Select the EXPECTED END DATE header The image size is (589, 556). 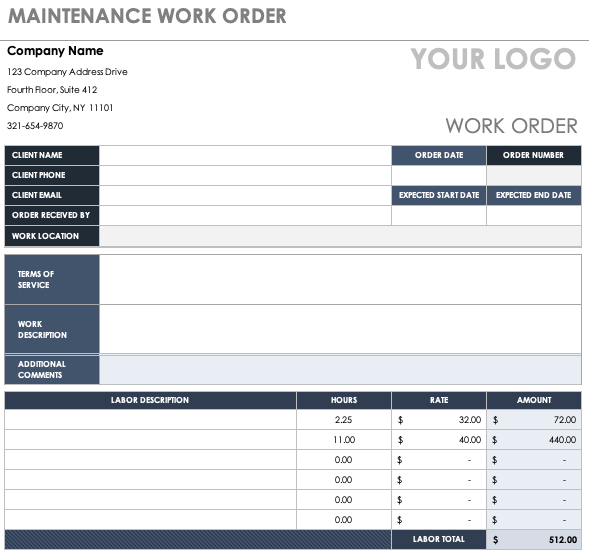pyautogui.click(x=534, y=195)
